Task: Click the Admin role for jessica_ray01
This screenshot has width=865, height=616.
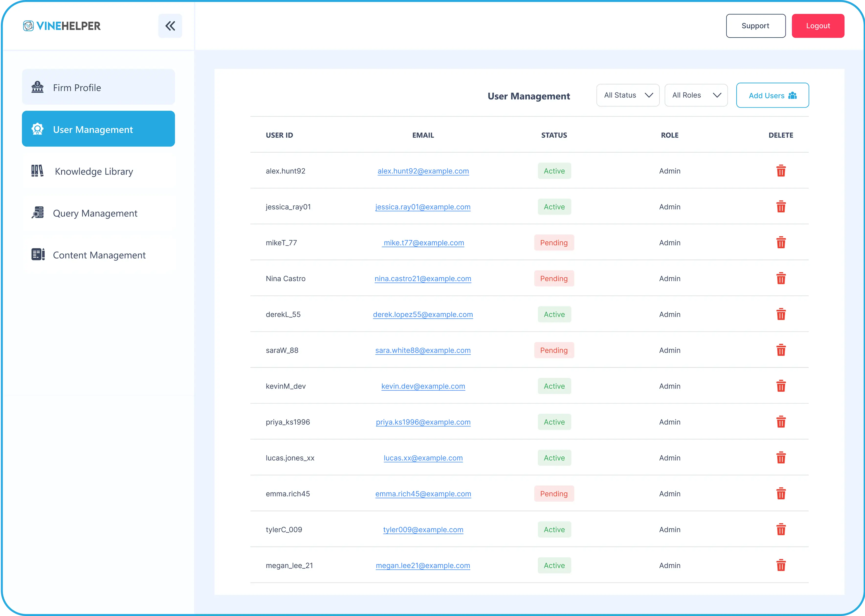Action: 670,207
